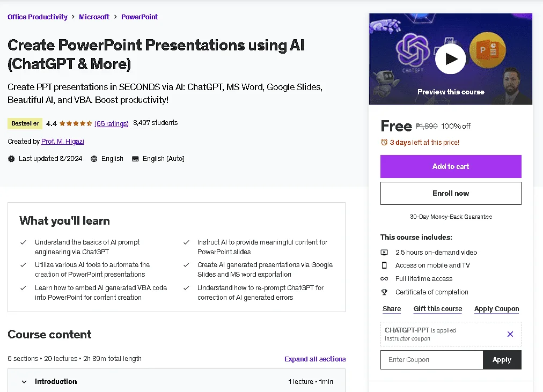Click the checkmark beside Instruct AI to provide content
Image resolution: width=543 pixels, height=392 pixels.
(x=186, y=242)
